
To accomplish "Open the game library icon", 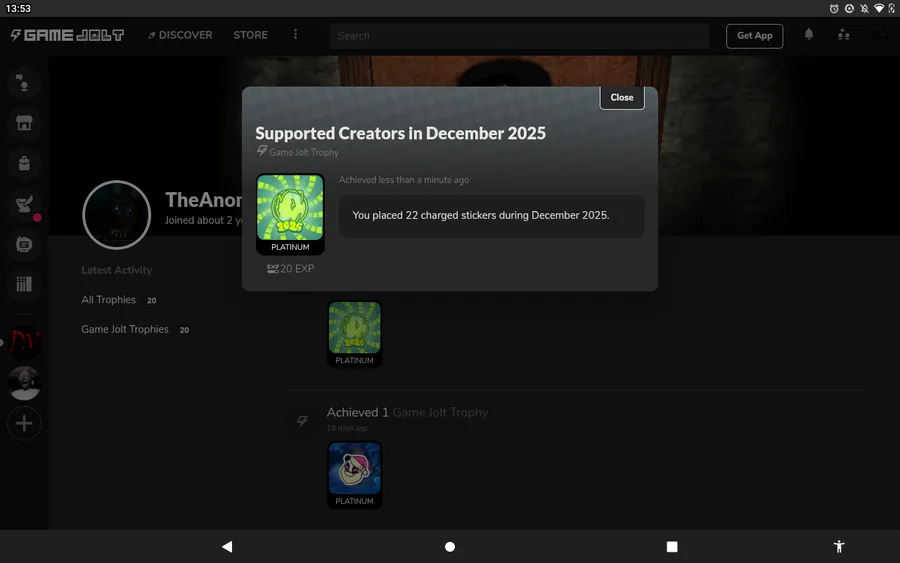I will (24, 284).
